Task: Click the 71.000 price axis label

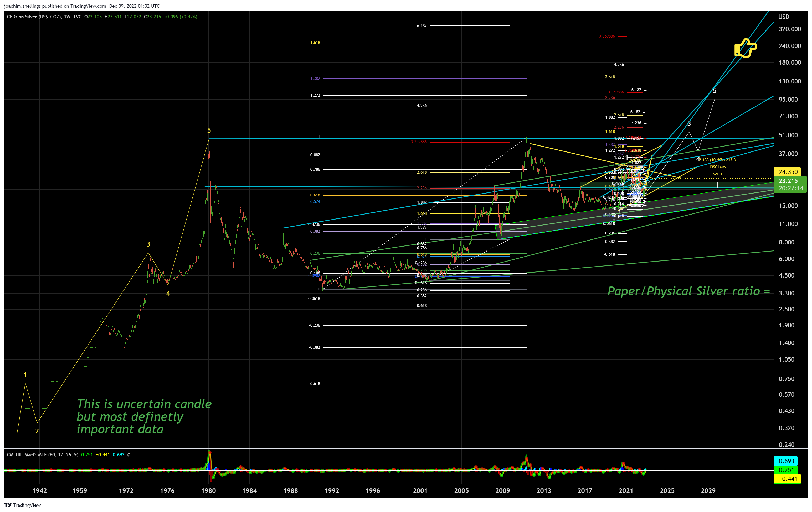Action: (788, 116)
